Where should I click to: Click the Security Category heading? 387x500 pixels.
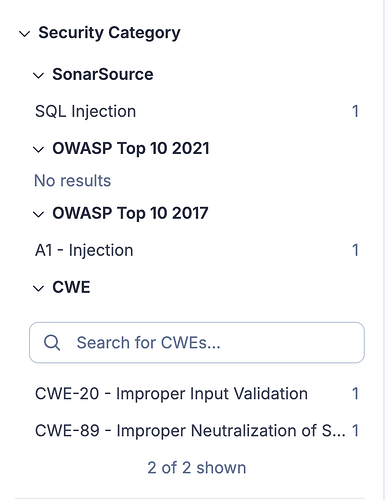pyautogui.click(x=109, y=33)
